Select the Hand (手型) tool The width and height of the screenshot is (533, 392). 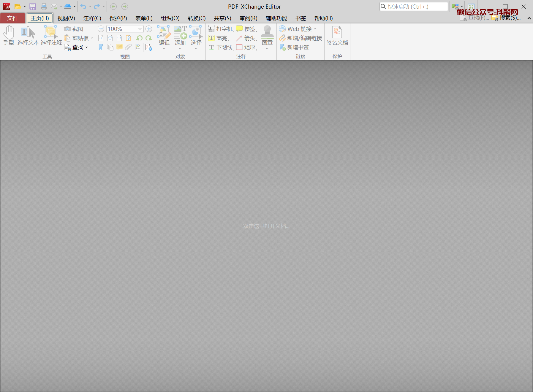[x=9, y=35]
